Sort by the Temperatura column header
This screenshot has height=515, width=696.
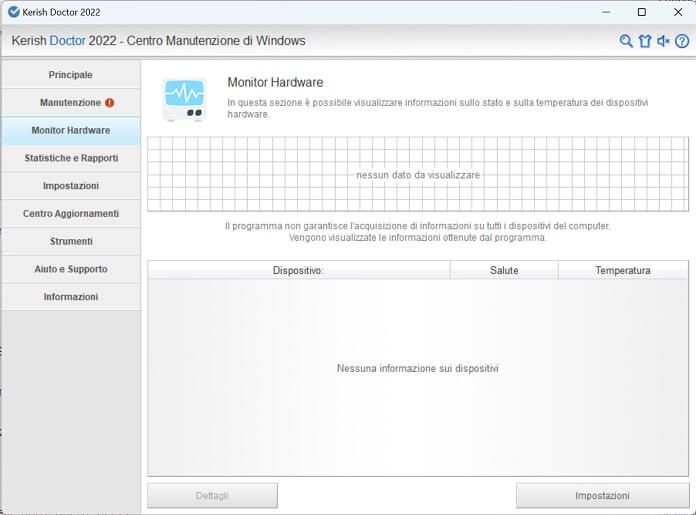(623, 270)
